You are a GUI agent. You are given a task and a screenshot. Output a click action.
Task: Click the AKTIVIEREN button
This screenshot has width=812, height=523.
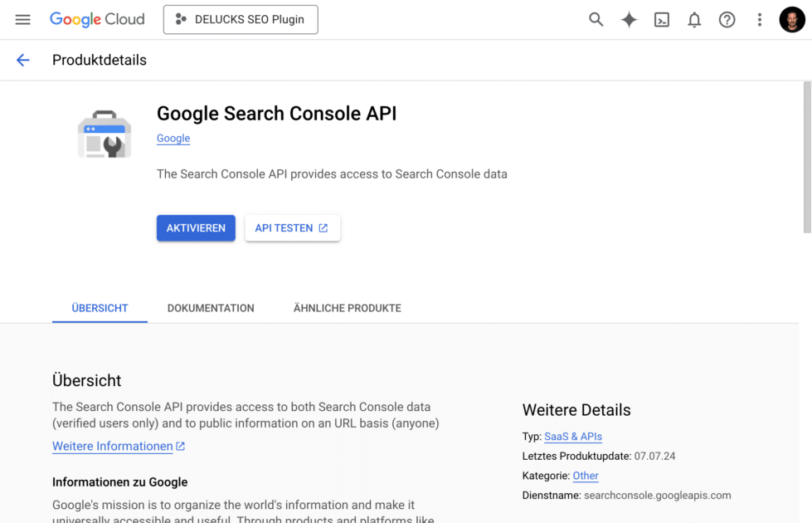click(196, 228)
